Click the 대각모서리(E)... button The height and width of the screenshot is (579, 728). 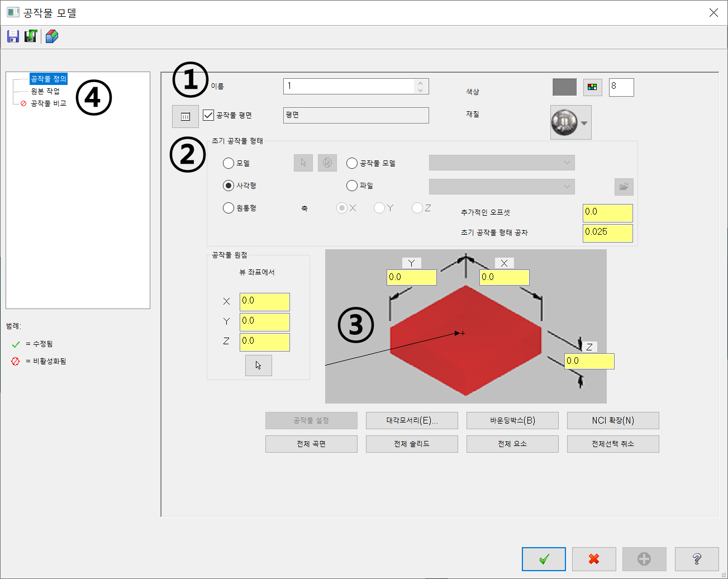412,420
